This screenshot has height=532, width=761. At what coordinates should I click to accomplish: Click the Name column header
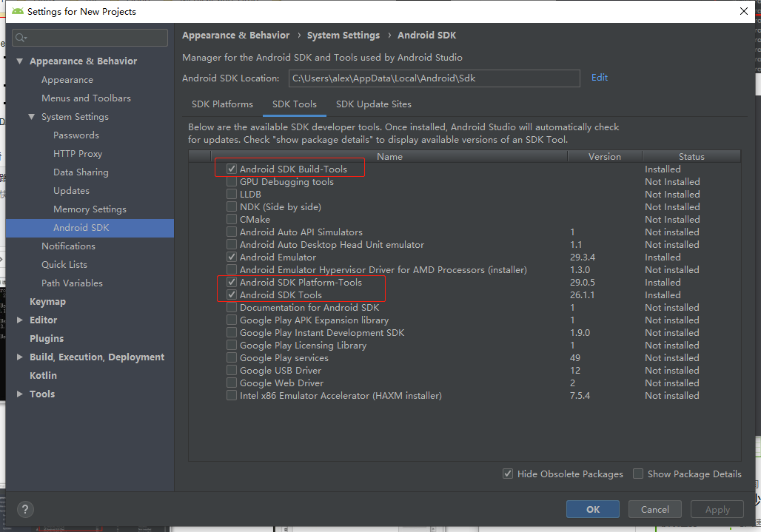tap(389, 157)
